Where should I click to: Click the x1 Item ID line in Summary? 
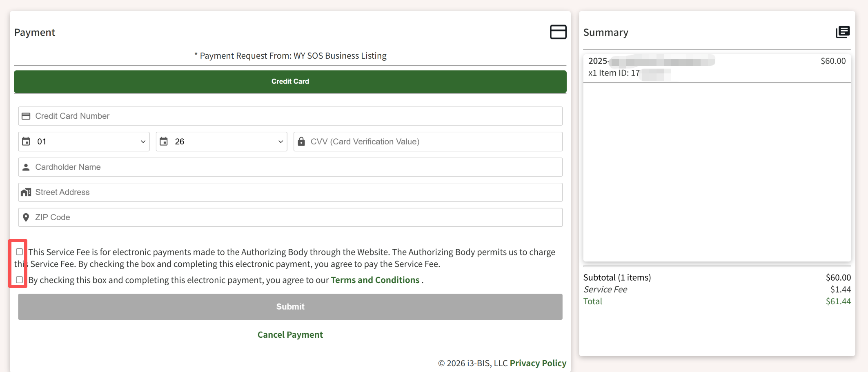(x=629, y=73)
